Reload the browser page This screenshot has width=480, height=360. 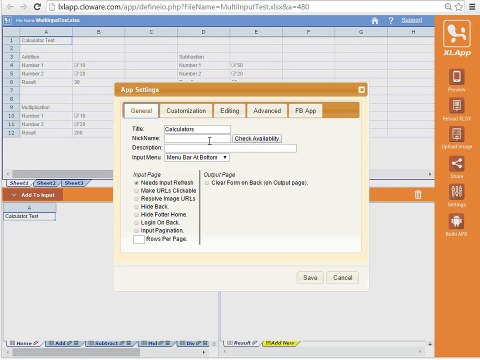pyautogui.click(x=37, y=7)
